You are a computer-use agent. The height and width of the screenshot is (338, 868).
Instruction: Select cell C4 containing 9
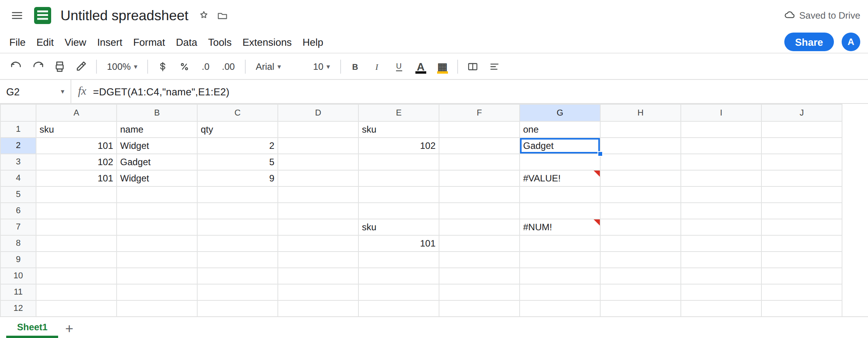tap(238, 178)
